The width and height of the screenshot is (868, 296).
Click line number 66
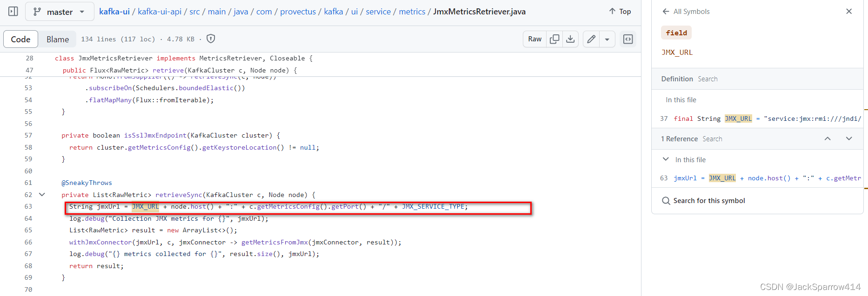click(28, 243)
